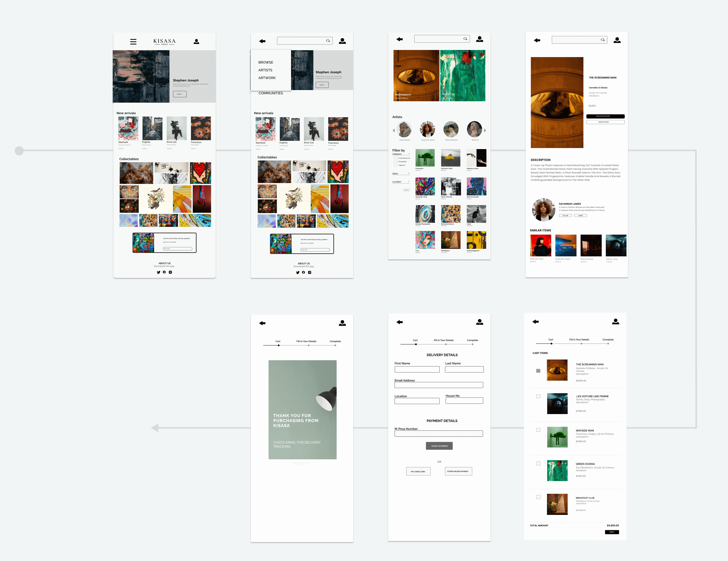Check the Contemporary Art filter box
728x561 pixels.
tap(396, 158)
